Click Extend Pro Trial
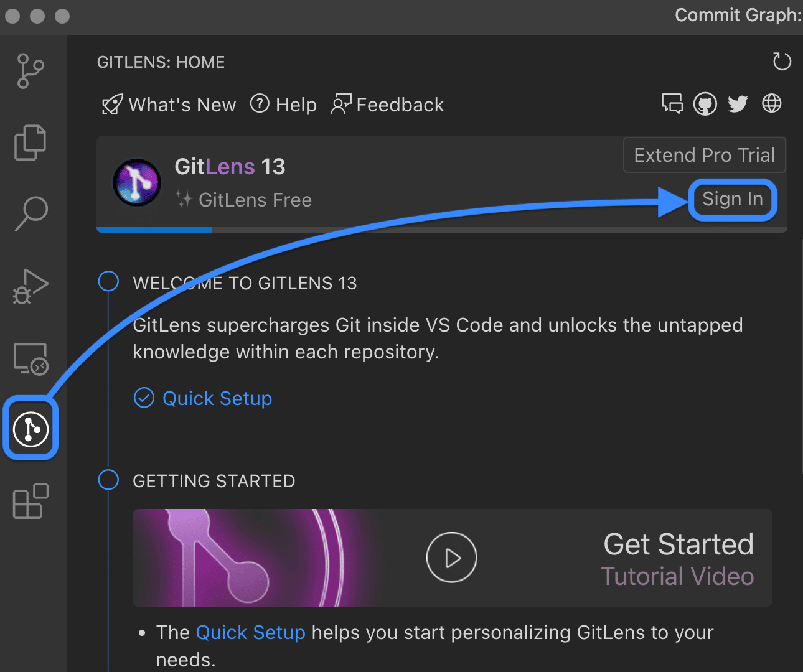Image resolution: width=803 pixels, height=672 pixels. pos(704,155)
